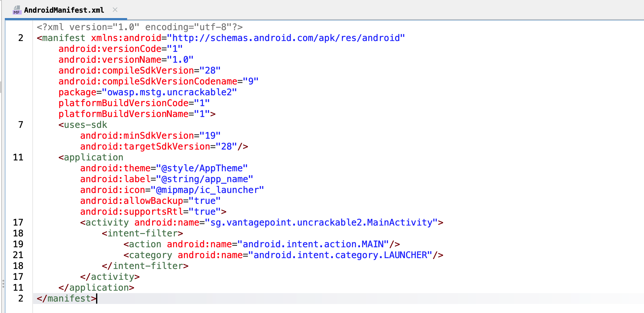Place cursor on android:versionCode="1" line

120,49
